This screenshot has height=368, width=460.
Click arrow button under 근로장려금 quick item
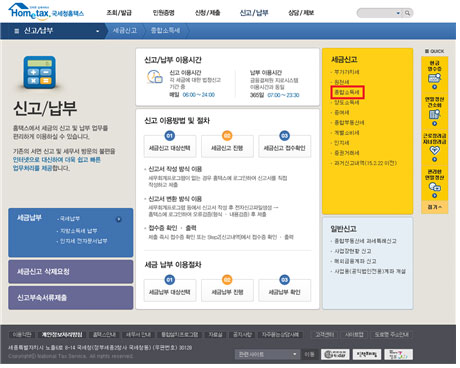(434, 159)
